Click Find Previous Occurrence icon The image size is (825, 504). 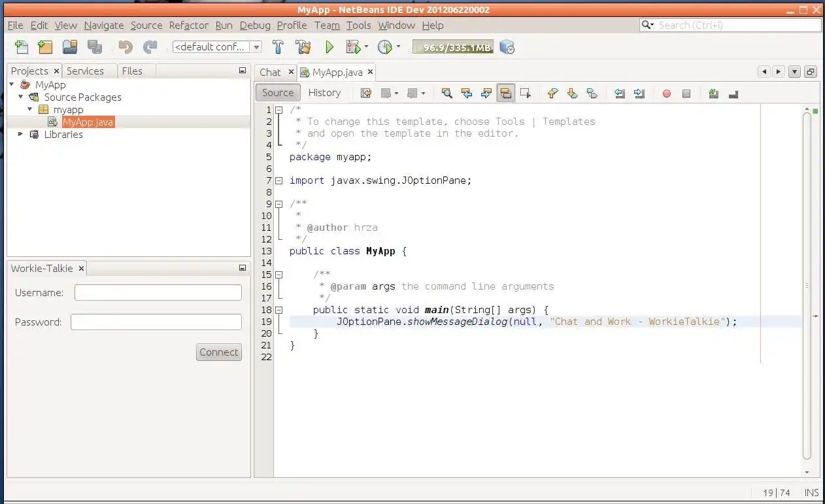(x=467, y=93)
